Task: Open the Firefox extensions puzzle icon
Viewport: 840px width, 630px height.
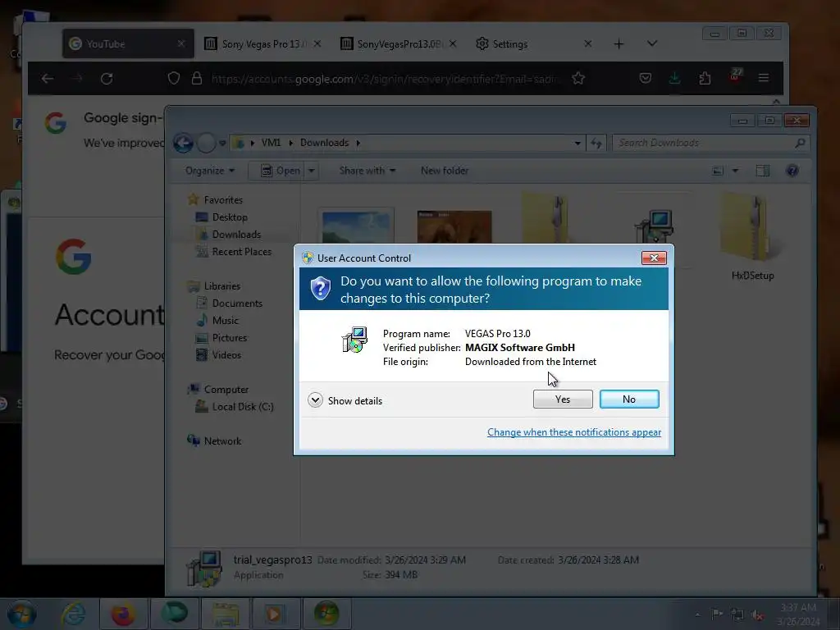Action: [x=705, y=78]
